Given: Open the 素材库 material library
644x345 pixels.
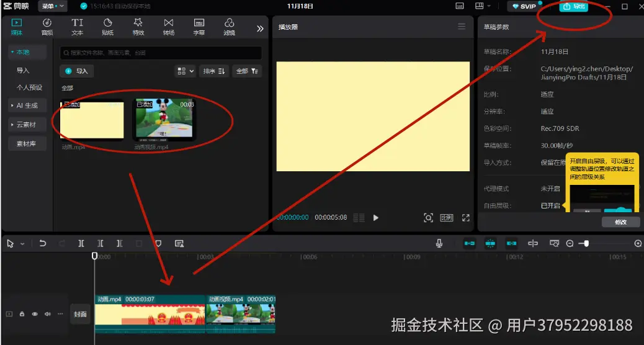Looking at the screenshot, I should [27, 144].
